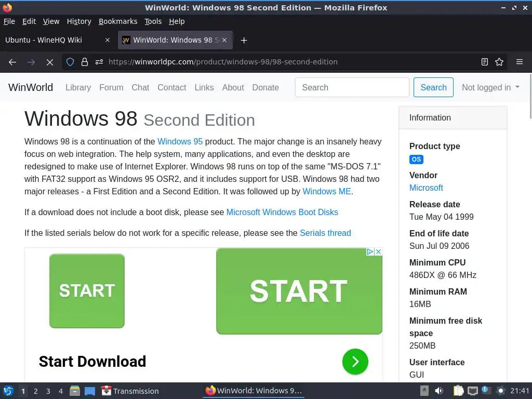Click network connection tray icon
Viewport: 532px width, 399px height.
(x=473, y=391)
